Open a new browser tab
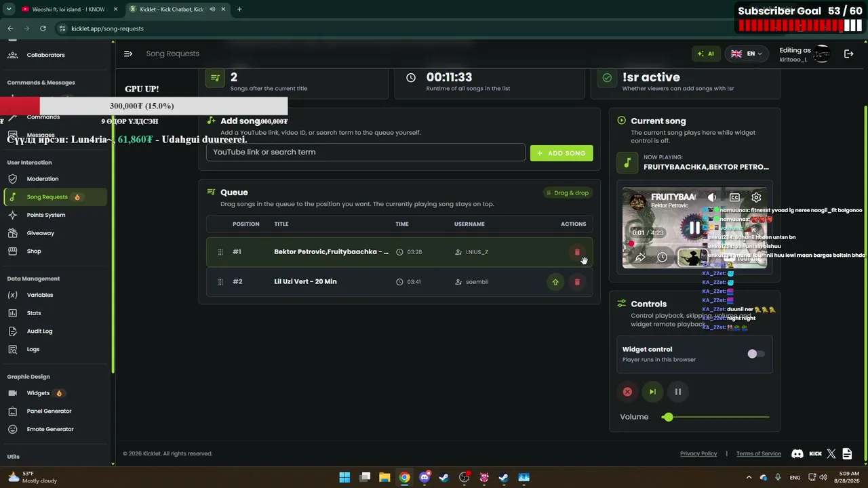Image resolution: width=868 pixels, height=488 pixels. pyautogui.click(x=239, y=9)
